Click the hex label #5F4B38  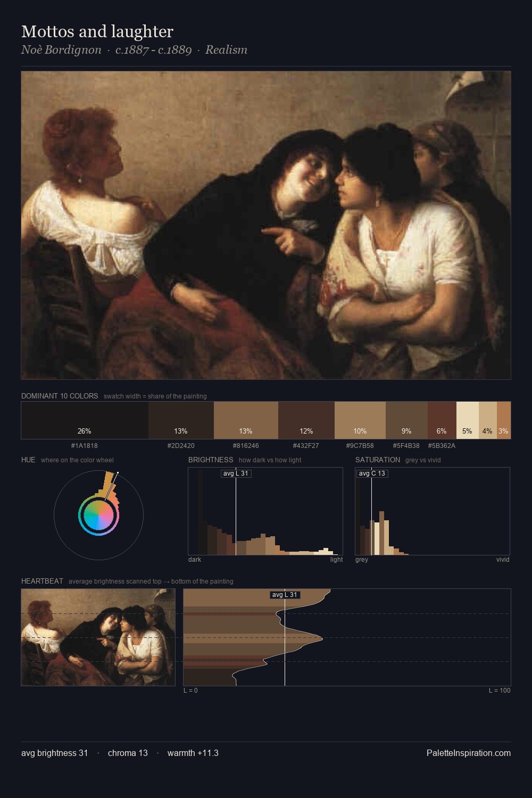[406, 446]
